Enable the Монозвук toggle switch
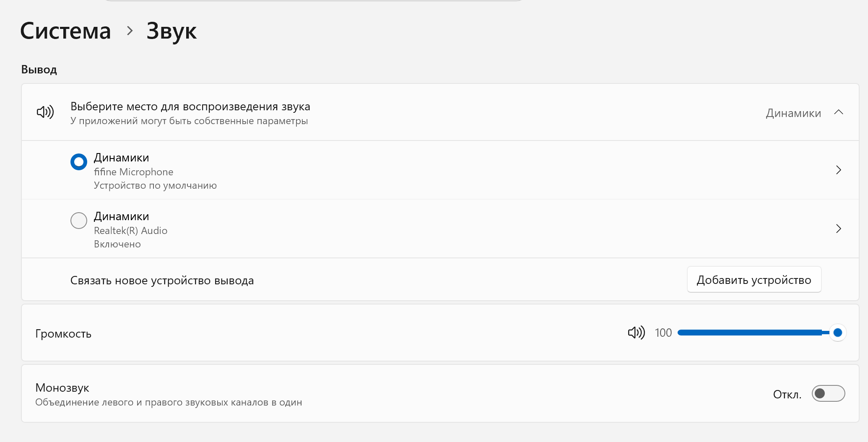The height and width of the screenshot is (442, 868). [828, 393]
